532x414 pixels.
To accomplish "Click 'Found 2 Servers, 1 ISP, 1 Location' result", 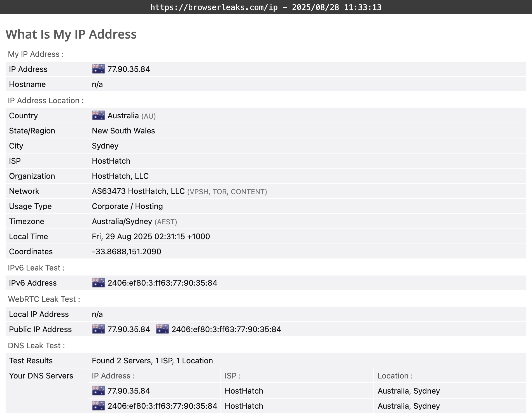I will (152, 361).
